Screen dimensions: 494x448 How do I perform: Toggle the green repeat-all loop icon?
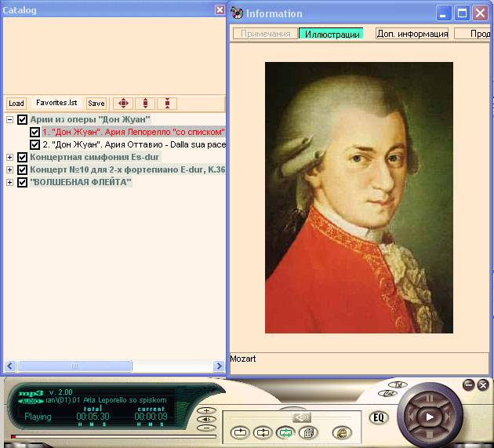[285, 432]
